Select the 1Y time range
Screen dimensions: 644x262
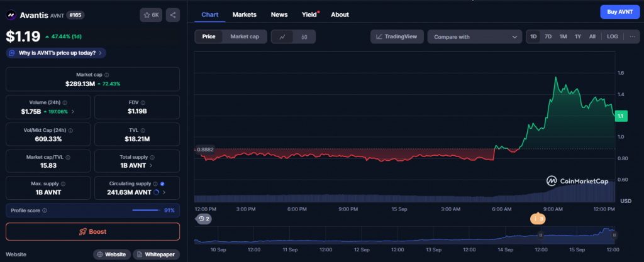click(x=578, y=36)
